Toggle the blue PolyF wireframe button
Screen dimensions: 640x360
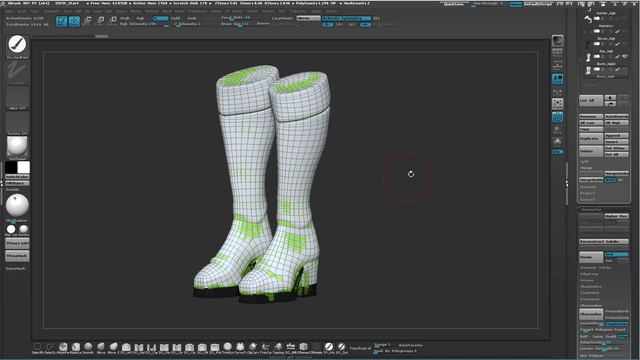558,117
